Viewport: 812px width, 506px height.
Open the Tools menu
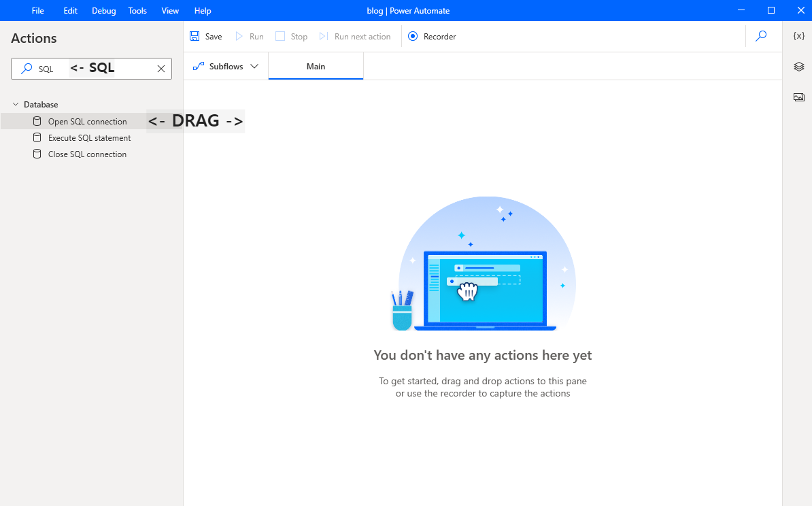click(x=137, y=10)
